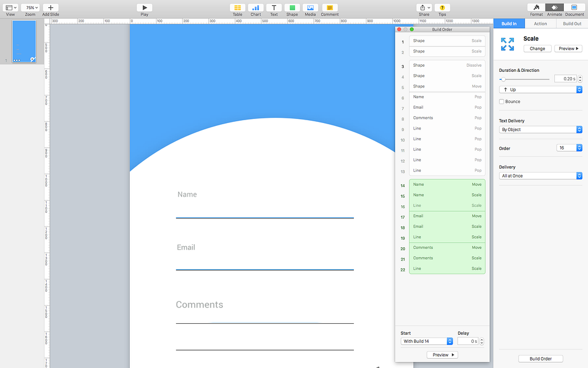This screenshot has width=588, height=368.
Task: Click Preview in Build Order window
Action: click(x=442, y=355)
